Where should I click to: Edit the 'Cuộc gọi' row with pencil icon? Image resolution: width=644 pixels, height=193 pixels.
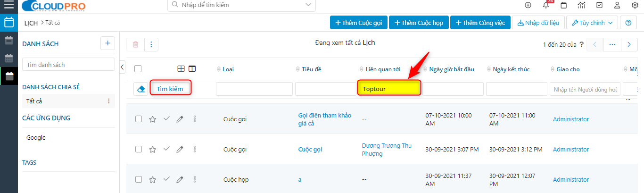[180, 150]
